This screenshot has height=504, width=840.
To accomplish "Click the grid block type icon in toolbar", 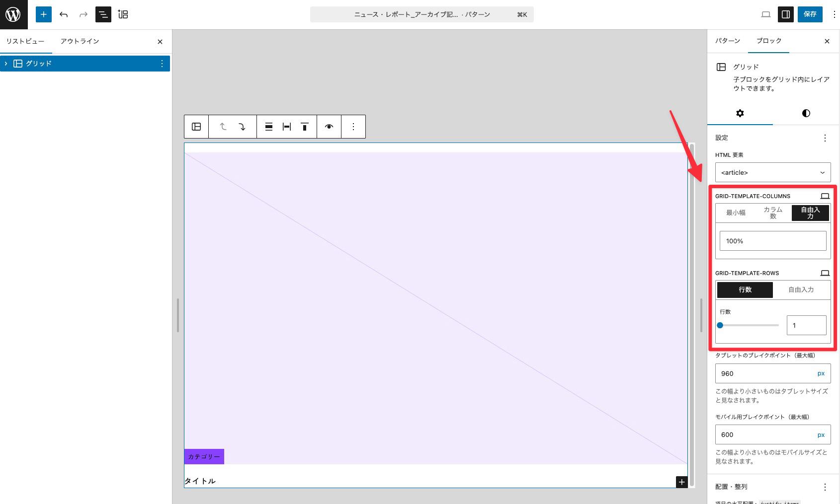I will [x=196, y=127].
